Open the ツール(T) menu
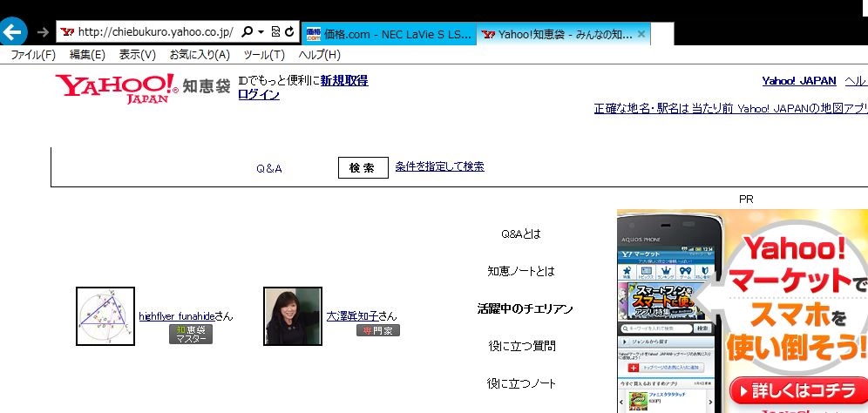Viewport: 868px width, 413px height. pyautogui.click(x=264, y=55)
